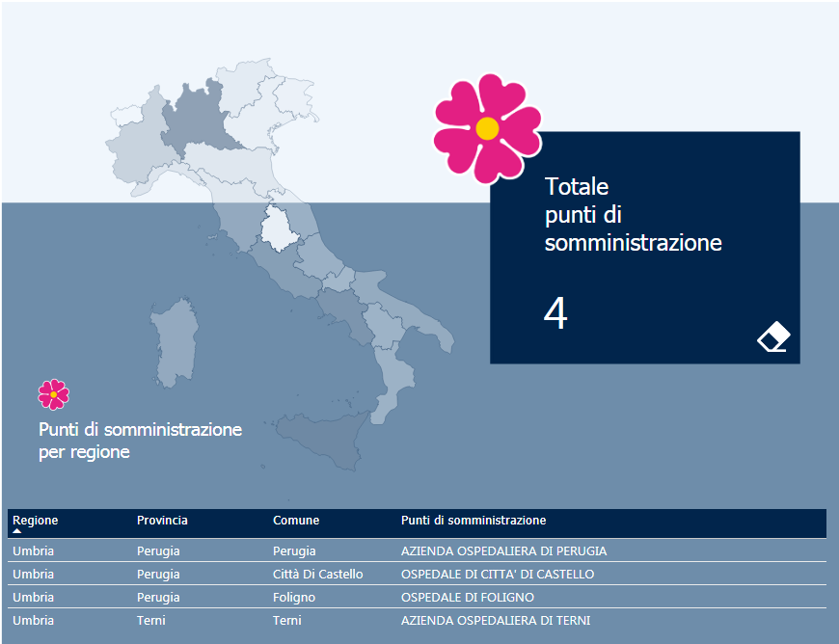Select OSPEDALE DI CITTA' DI CASTELLO row
839x644 pixels.
pos(498,575)
